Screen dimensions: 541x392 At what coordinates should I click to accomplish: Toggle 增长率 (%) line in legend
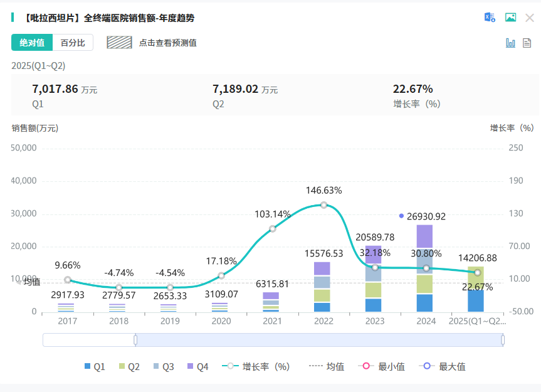(x=257, y=367)
